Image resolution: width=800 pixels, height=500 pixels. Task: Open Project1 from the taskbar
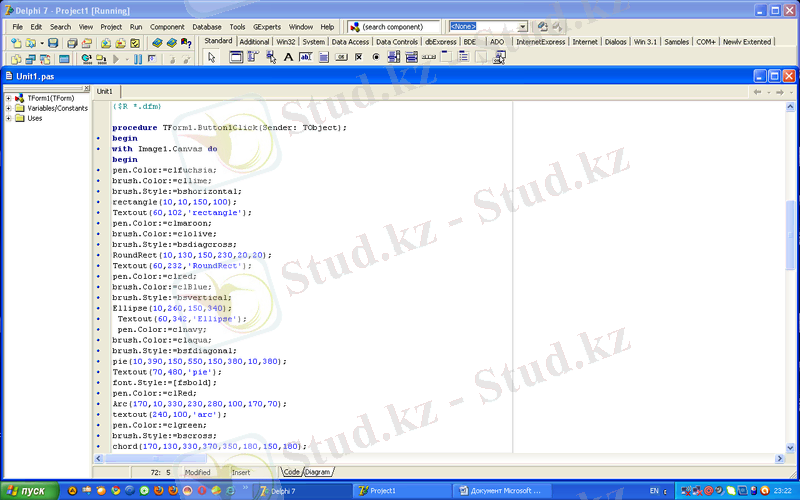[396, 491]
